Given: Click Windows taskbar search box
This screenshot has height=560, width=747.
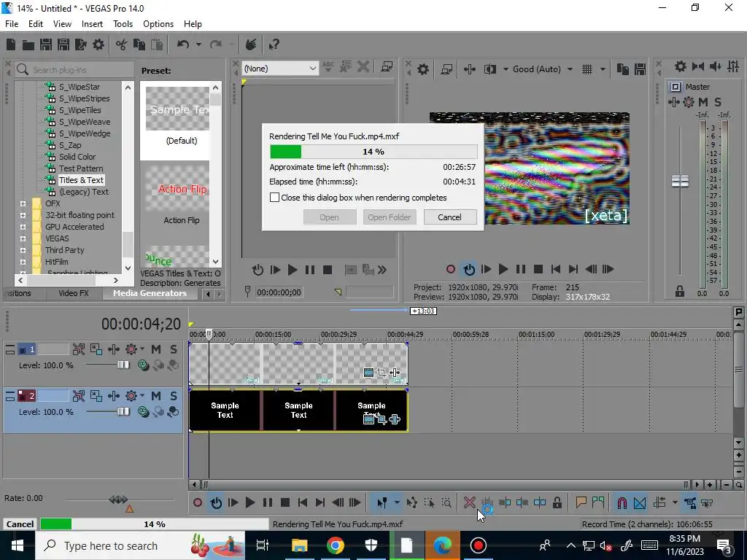Looking at the screenshot, I should tap(139, 545).
